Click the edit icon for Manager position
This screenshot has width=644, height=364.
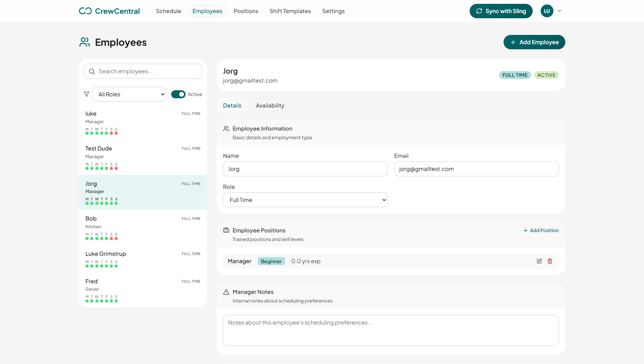539,261
